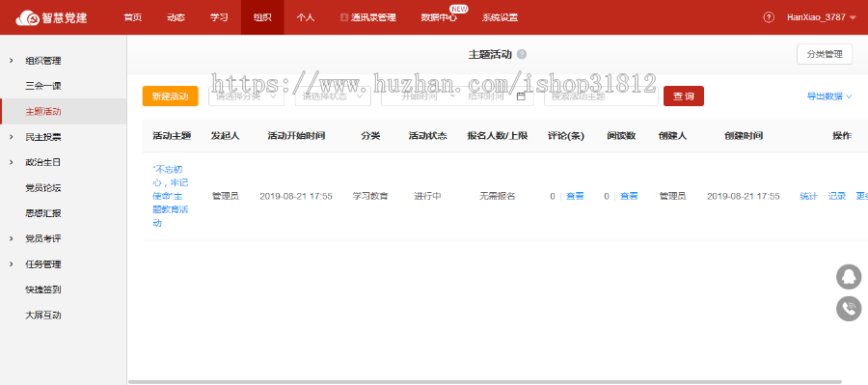Screen dimensions: 868x385
Task: Click the phone call floating icon
Action: coord(849,308)
